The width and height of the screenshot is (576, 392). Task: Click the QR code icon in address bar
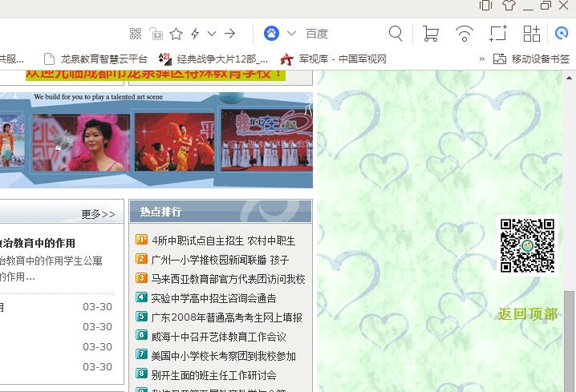coord(136,34)
